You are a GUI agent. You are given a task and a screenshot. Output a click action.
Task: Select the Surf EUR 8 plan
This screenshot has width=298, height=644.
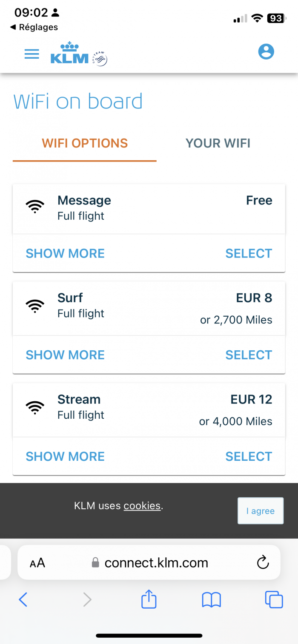249,355
